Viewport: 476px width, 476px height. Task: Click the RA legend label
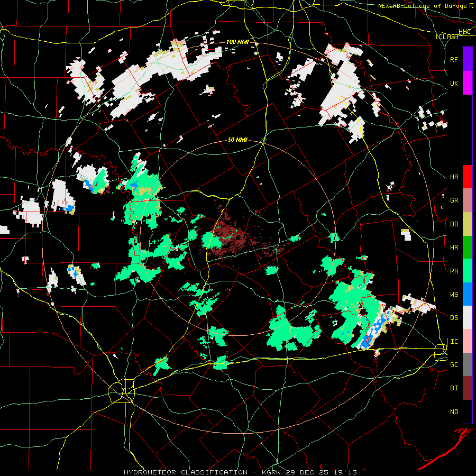click(454, 271)
